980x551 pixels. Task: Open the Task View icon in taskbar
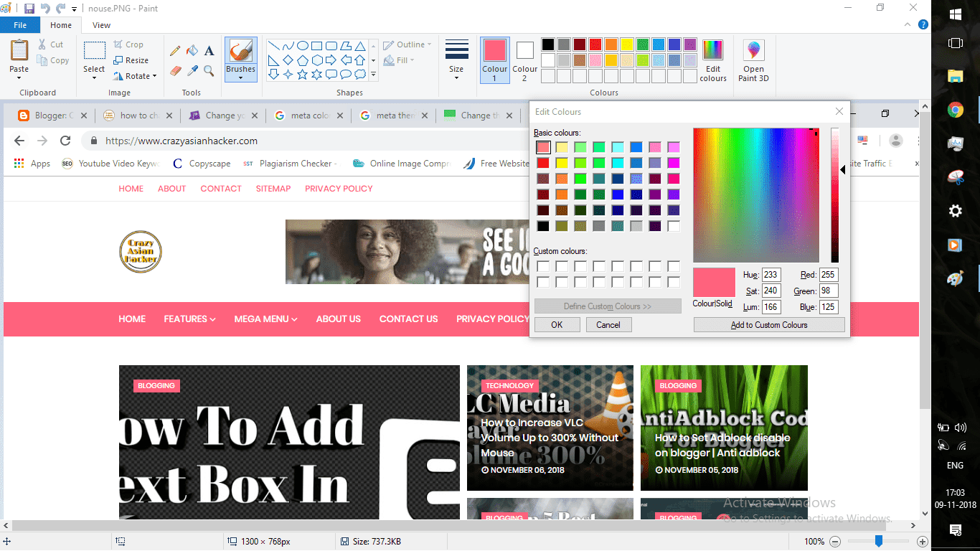(956, 43)
